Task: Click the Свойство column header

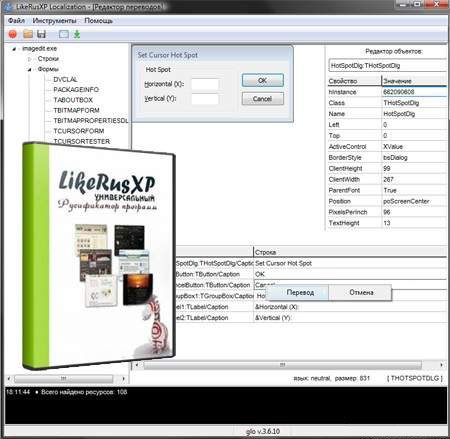Action: click(x=355, y=81)
